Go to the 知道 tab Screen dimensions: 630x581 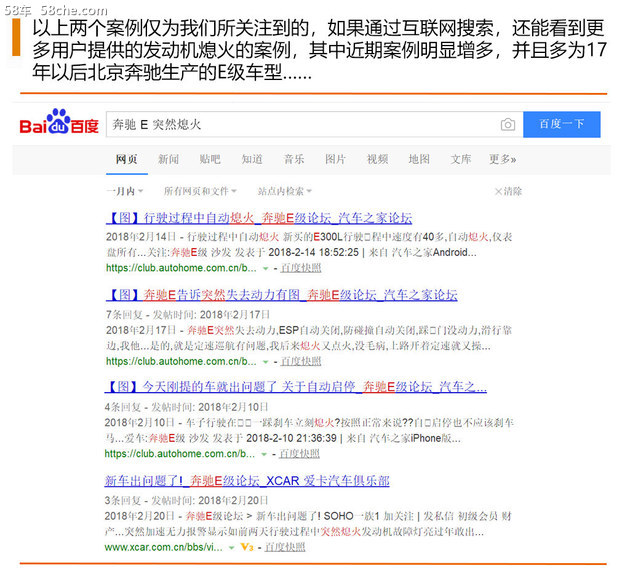pyautogui.click(x=252, y=160)
